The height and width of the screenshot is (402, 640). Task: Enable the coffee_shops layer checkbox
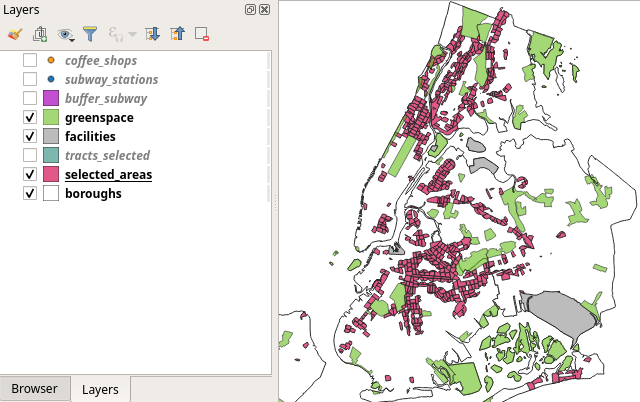point(30,60)
